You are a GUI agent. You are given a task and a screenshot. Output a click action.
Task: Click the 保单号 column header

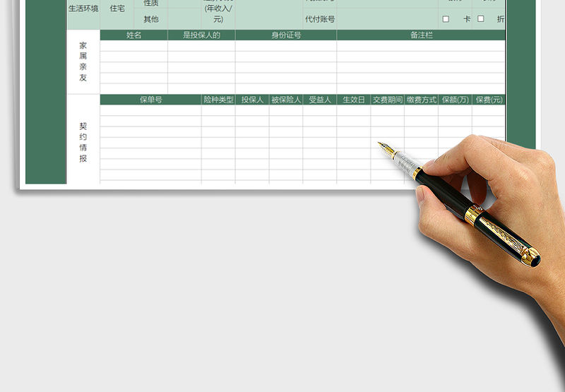click(150, 100)
